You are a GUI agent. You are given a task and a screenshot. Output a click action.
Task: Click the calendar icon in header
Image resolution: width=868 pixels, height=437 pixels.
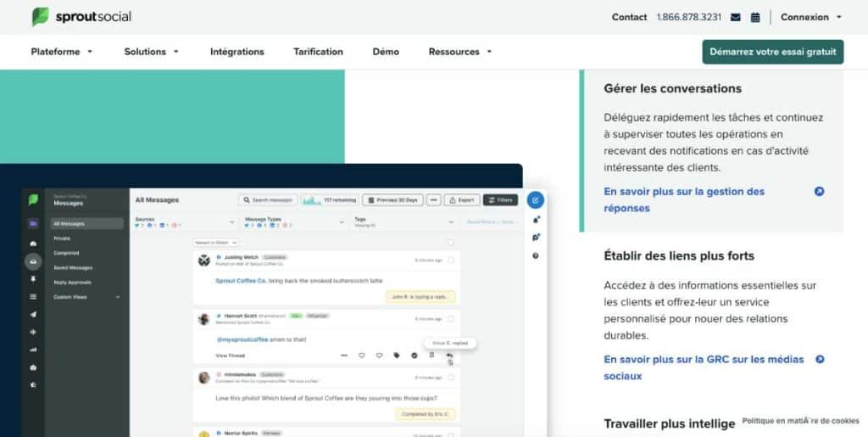tap(755, 17)
